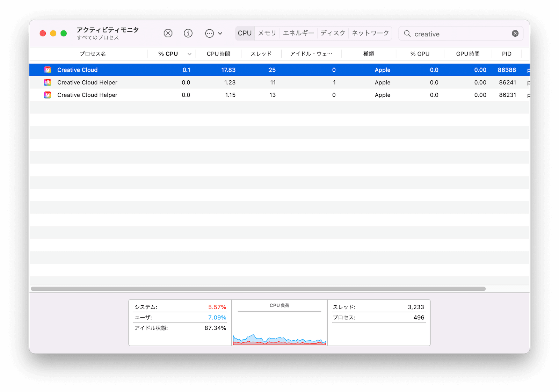
Task: Click the アイドル状態 value 87.34%
Action: [215, 328]
